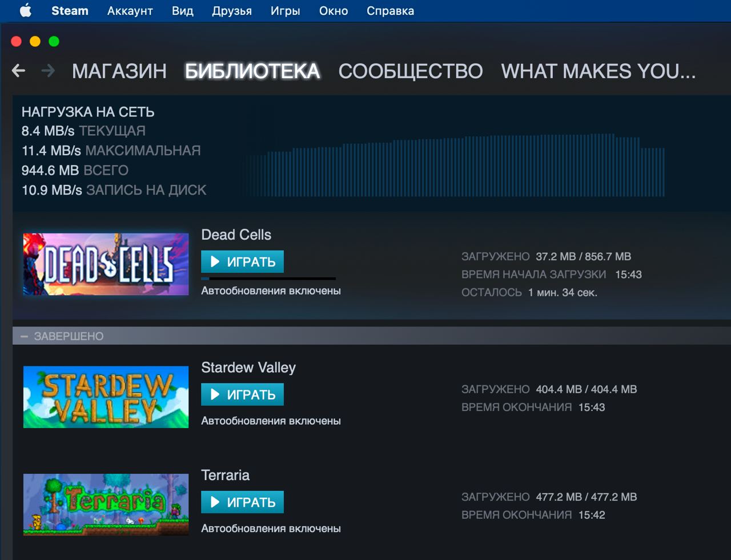Collapse the ЗАВЕРШЕНО section with minus icon
Viewport: 731px width, 560px height.
point(24,336)
